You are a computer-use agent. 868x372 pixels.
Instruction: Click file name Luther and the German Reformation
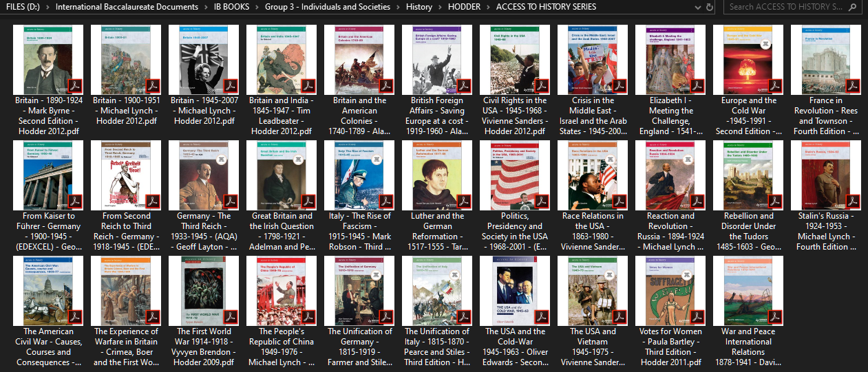(437, 231)
